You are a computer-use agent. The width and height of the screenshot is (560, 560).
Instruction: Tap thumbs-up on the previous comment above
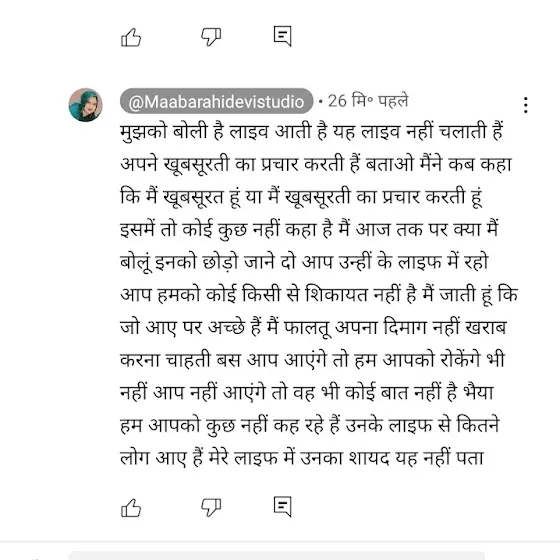131,37
